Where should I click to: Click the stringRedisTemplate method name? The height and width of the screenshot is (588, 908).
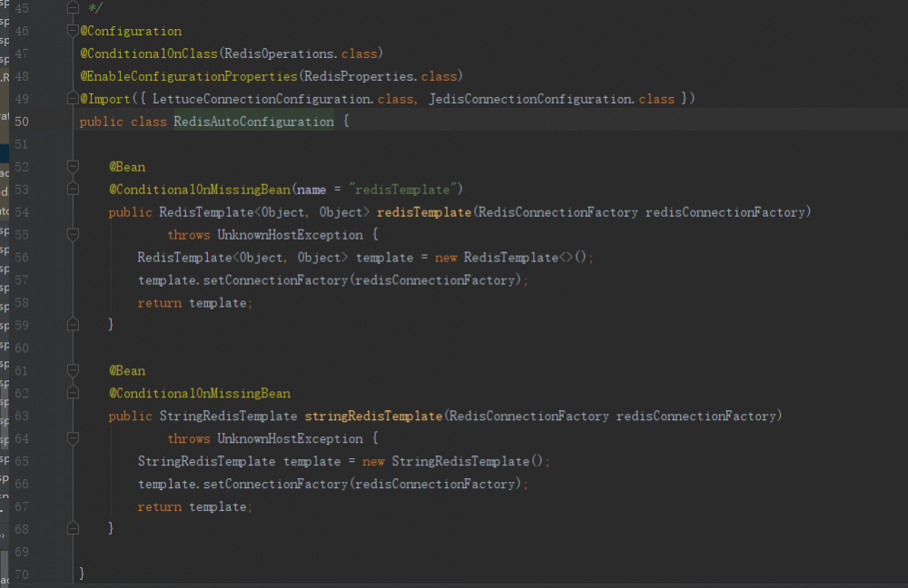tap(373, 416)
